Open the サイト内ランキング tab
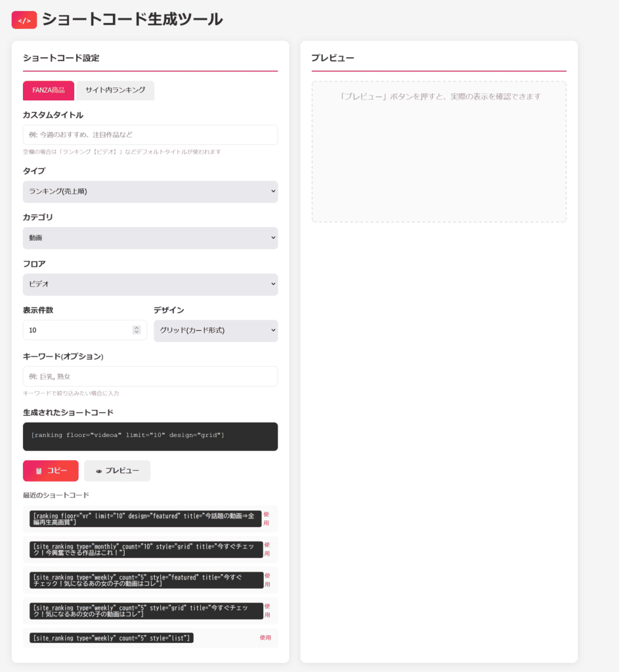Image resolution: width=619 pixels, height=672 pixels. (115, 91)
